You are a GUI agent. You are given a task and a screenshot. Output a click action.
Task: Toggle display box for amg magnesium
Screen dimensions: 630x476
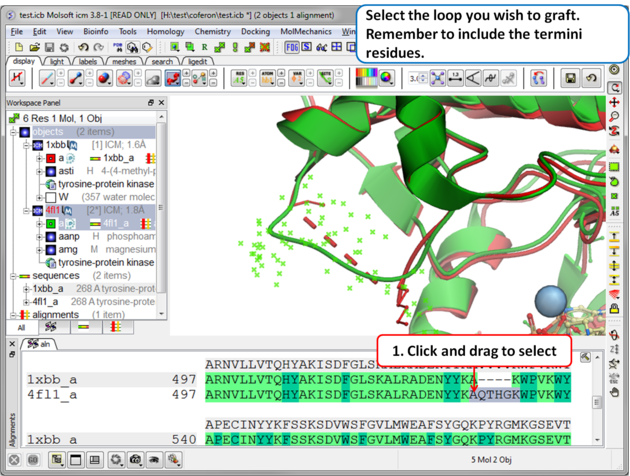pyautogui.click(x=51, y=250)
